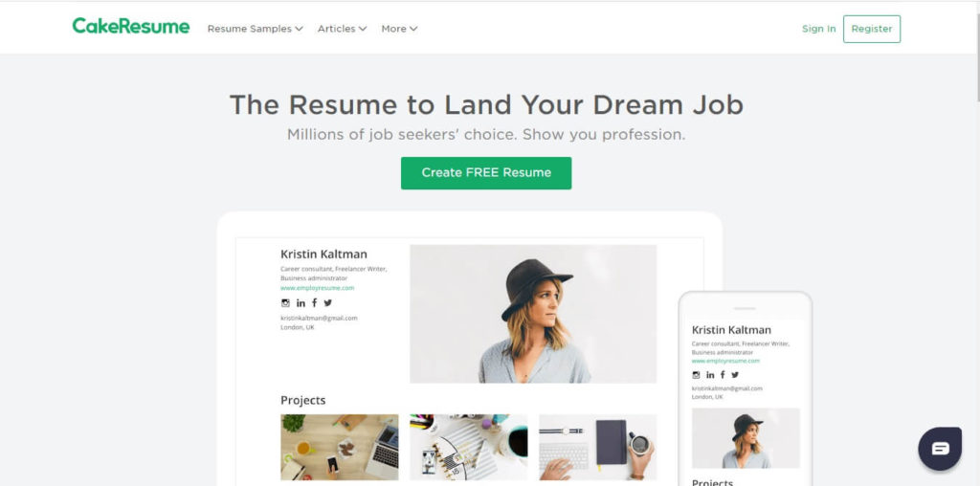This screenshot has width=980, height=486.
Task: Open the More dropdown menu
Action: click(399, 29)
